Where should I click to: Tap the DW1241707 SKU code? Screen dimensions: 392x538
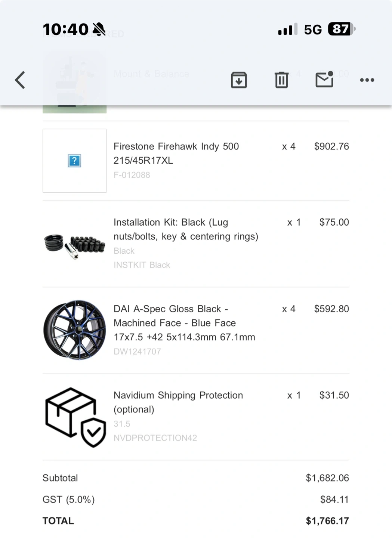(137, 352)
